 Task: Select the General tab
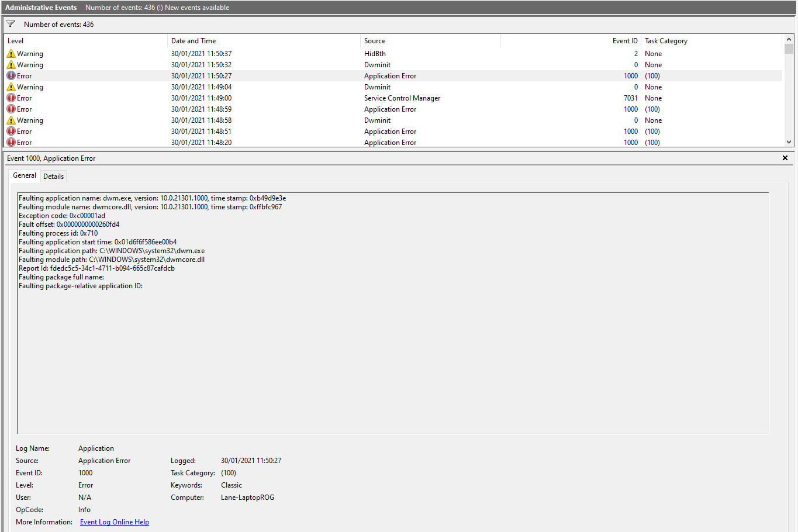24,175
